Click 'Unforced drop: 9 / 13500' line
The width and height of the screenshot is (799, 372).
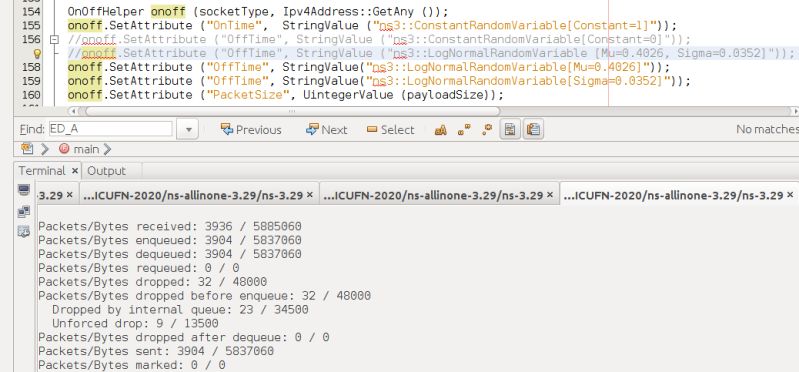click(x=135, y=323)
